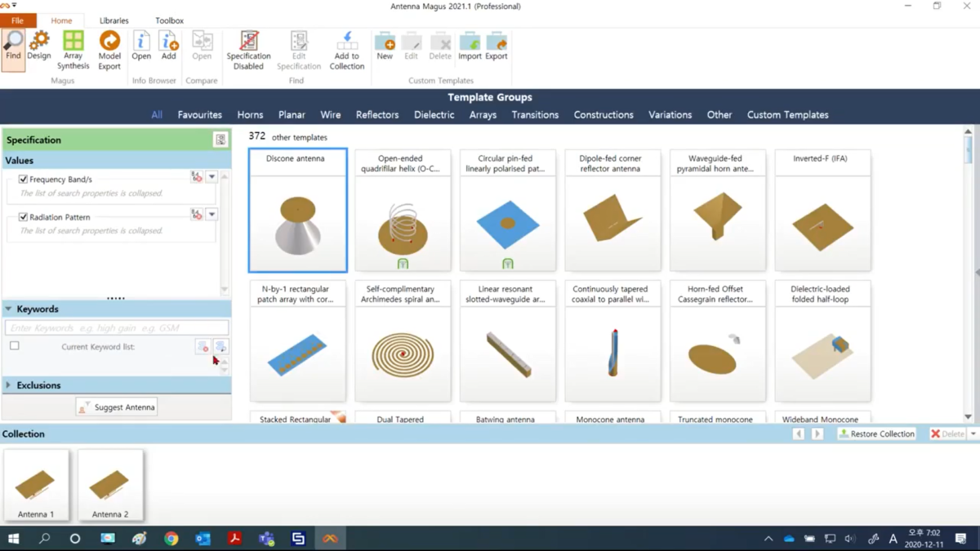The width and height of the screenshot is (980, 551).
Task: Tick the Current Keyword list checkbox
Action: pos(15,346)
